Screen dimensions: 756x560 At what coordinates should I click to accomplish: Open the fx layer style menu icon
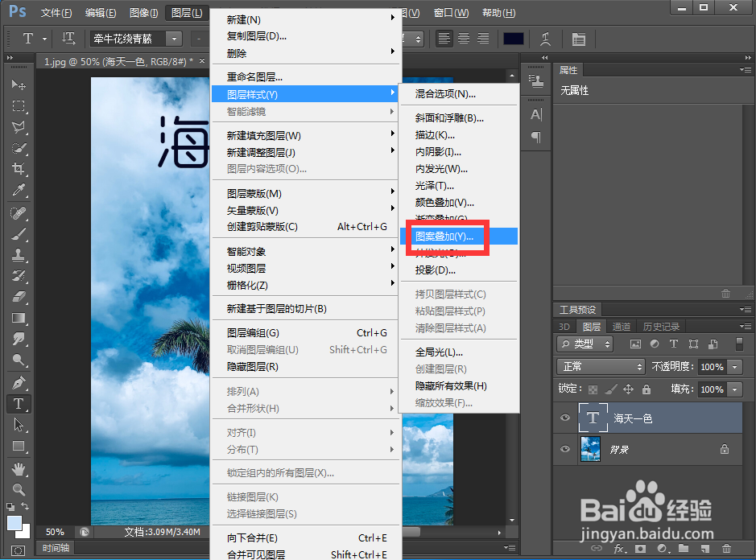coord(618,548)
